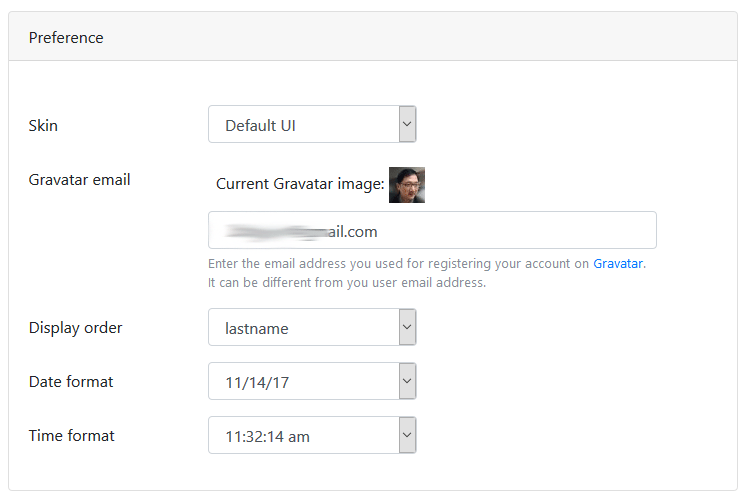Click the 'Gravatar email' field label
Viewport: 747px width, 503px height.
pos(79,180)
